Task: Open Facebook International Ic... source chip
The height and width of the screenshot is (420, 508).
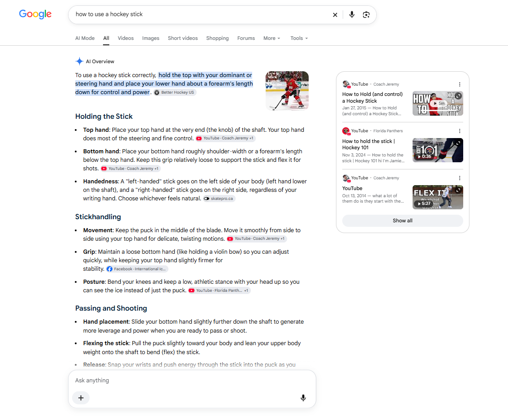Action: (137, 269)
